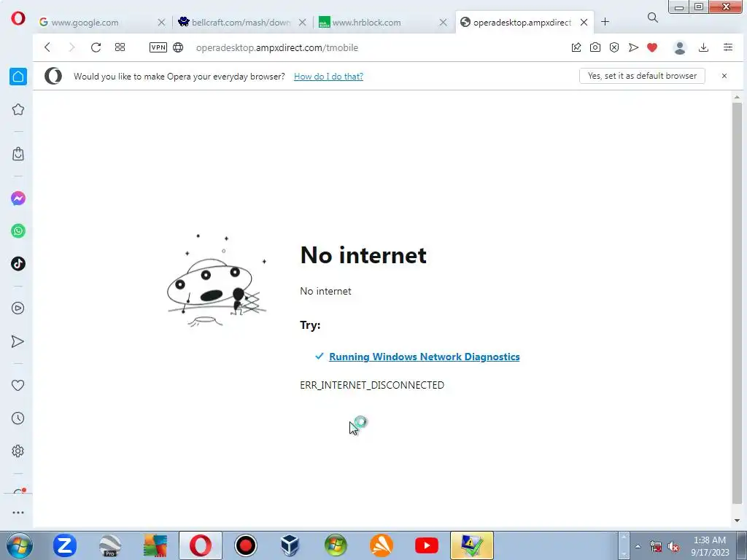Click 'Running Windows Network Diagnostics' link
The image size is (747, 560).
pos(424,357)
